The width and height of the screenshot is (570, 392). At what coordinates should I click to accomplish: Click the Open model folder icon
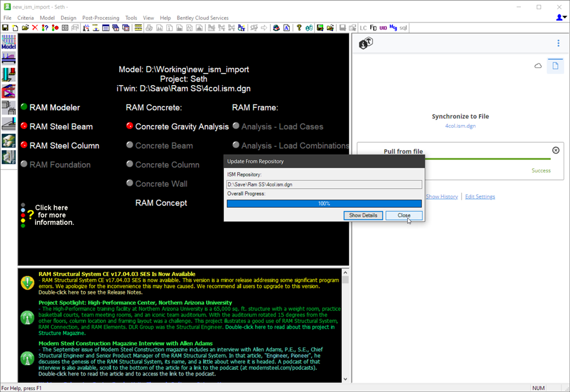point(25,27)
